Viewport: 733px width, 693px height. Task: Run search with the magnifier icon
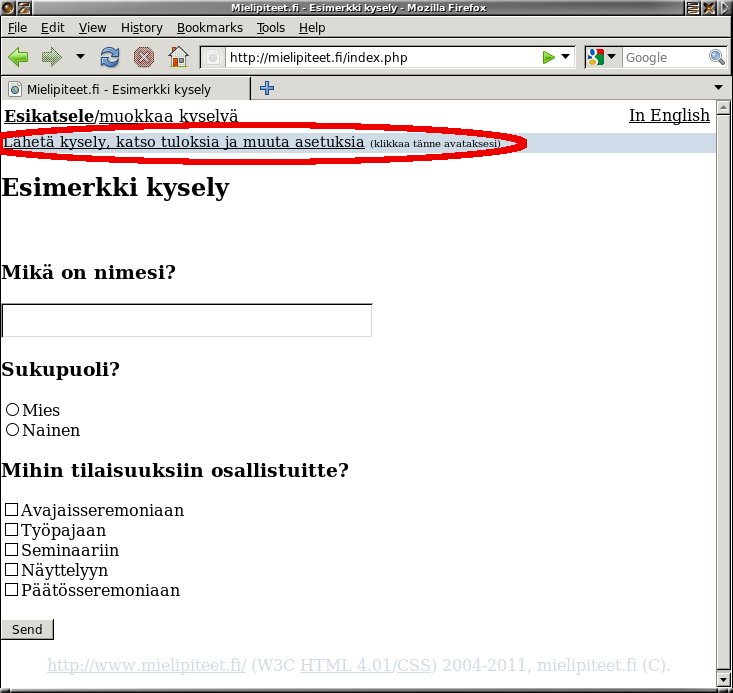(x=717, y=57)
